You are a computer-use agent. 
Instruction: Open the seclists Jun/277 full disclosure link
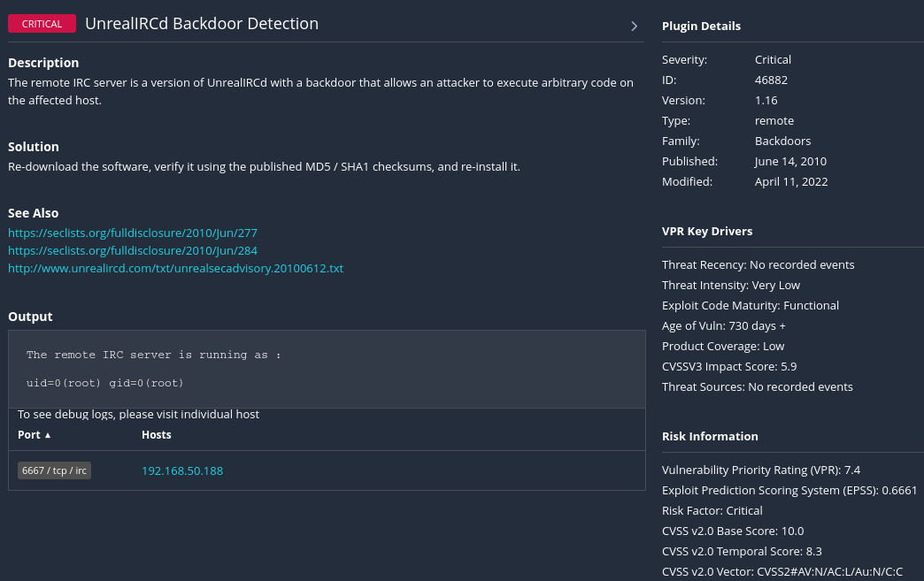point(133,233)
